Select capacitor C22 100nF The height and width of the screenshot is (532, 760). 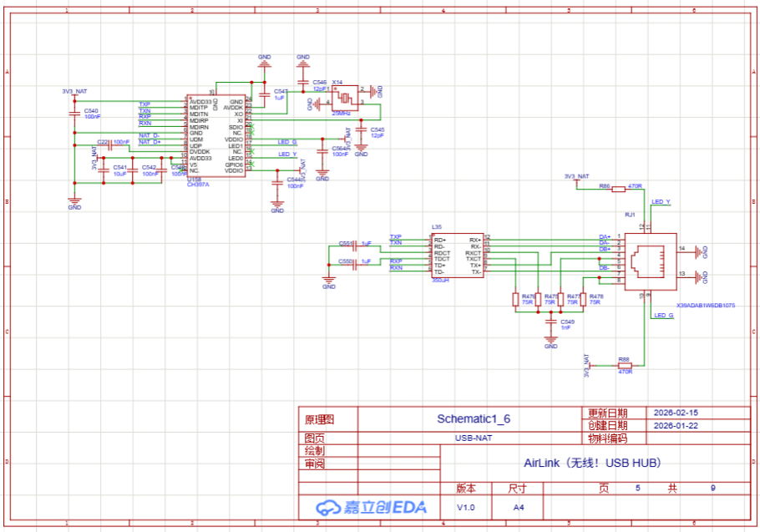(110, 144)
